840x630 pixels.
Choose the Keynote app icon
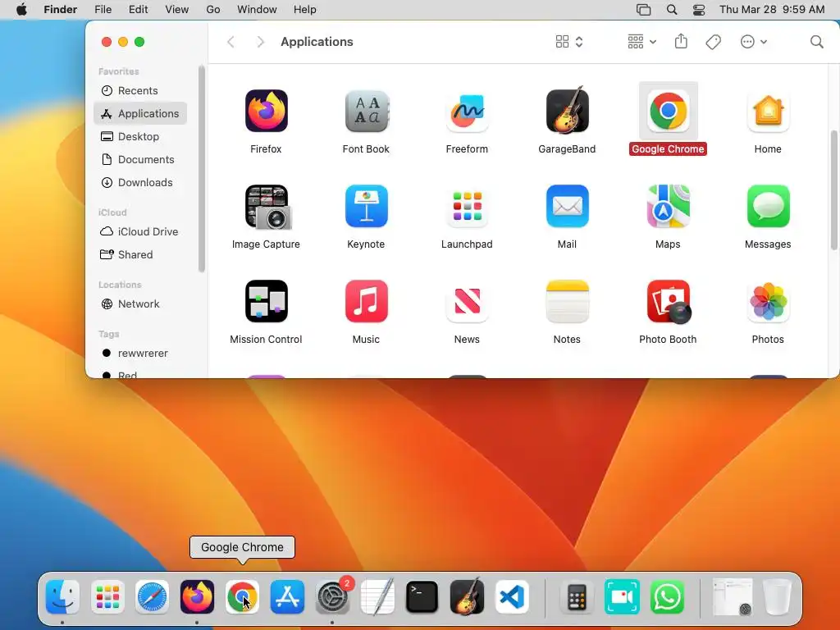[367, 207]
